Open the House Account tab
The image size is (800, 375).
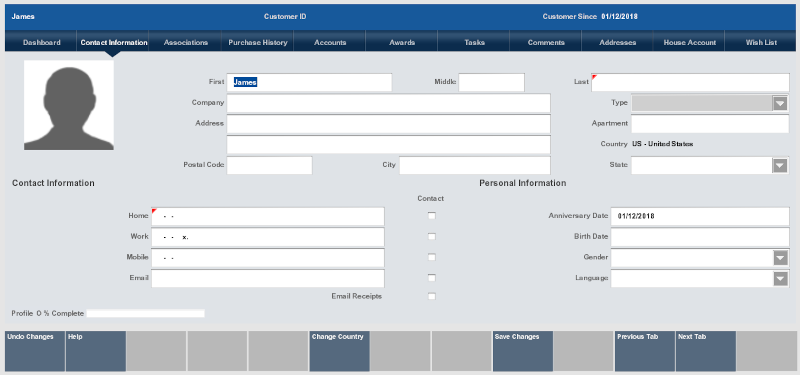coord(689,42)
